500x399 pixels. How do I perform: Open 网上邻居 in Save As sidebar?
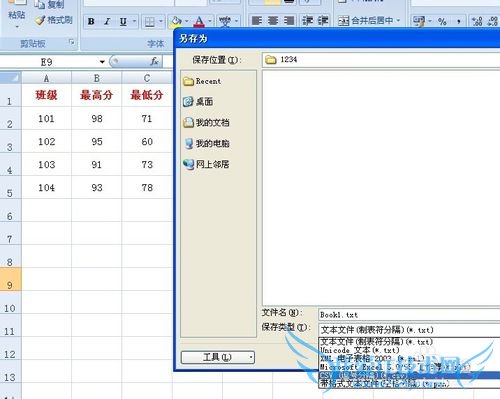pyautogui.click(x=206, y=164)
